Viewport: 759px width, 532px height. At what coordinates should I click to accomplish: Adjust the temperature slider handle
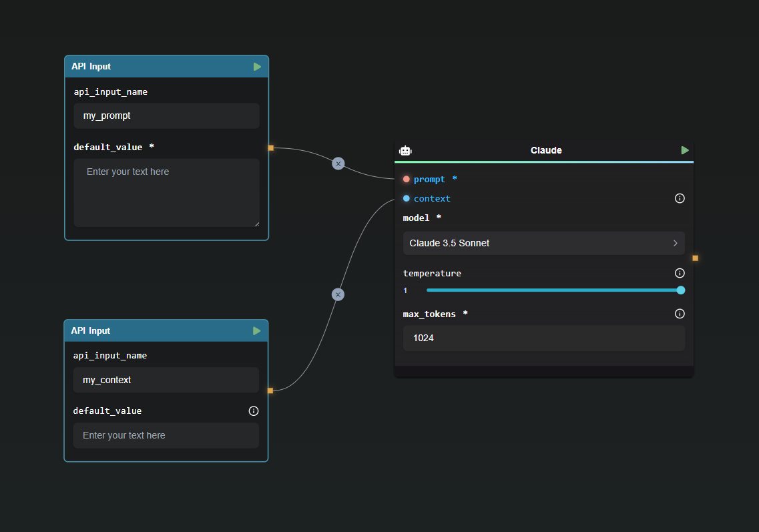(x=681, y=290)
